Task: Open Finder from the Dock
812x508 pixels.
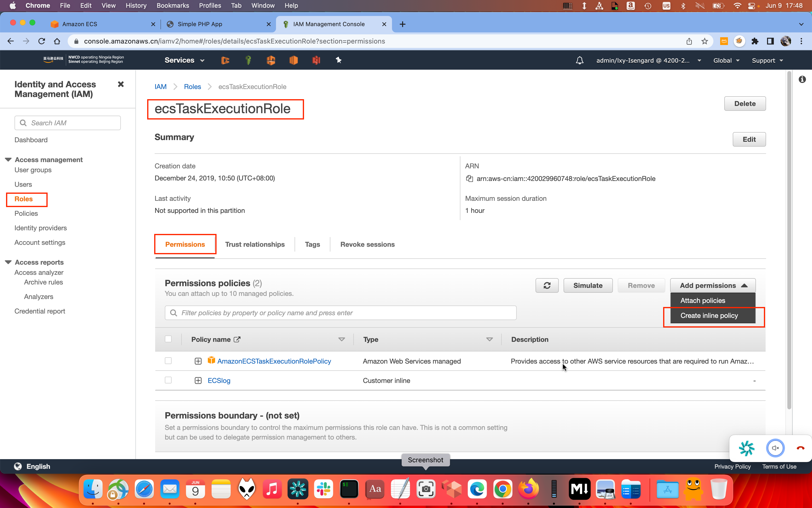Action: tap(93, 489)
